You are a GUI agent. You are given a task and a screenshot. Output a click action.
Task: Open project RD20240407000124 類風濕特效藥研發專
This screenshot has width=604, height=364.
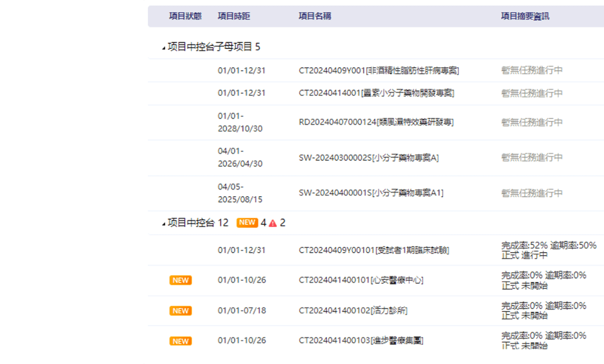click(376, 122)
